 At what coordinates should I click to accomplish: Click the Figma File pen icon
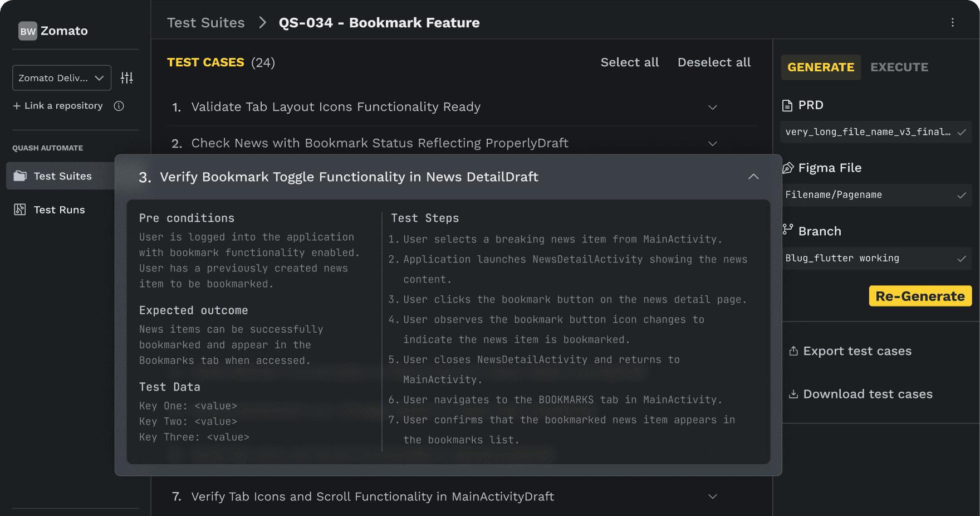point(788,168)
